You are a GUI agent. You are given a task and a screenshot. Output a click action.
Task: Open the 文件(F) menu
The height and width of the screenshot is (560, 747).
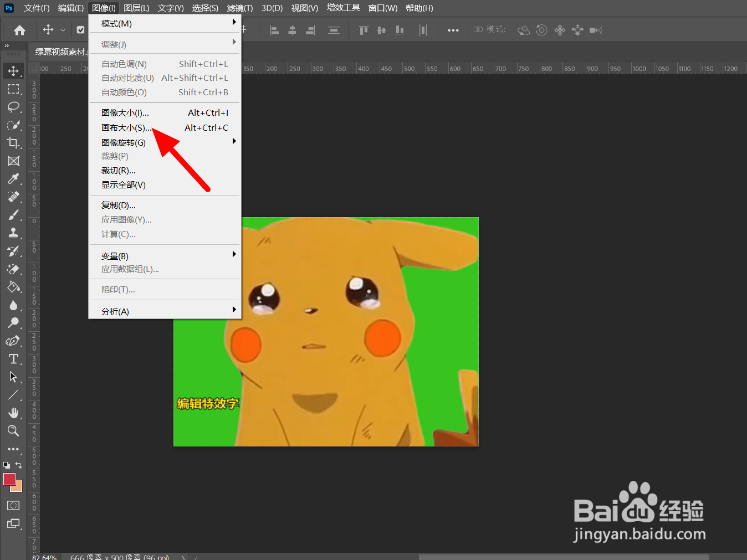(x=37, y=8)
